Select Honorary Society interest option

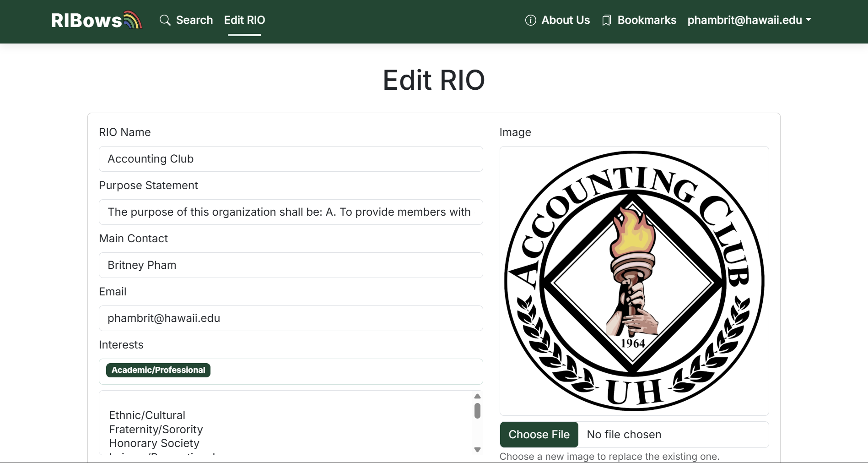[154, 443]
